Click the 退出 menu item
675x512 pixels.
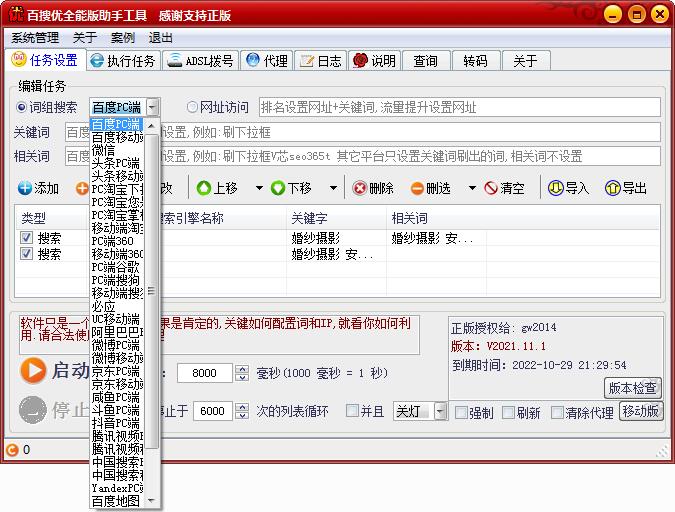pos(161,38)
